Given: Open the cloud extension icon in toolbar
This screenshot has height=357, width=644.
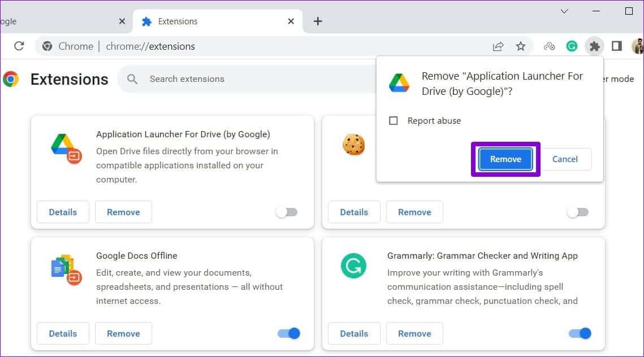Looking at the screenshot, I should click(x=549, y=46).
